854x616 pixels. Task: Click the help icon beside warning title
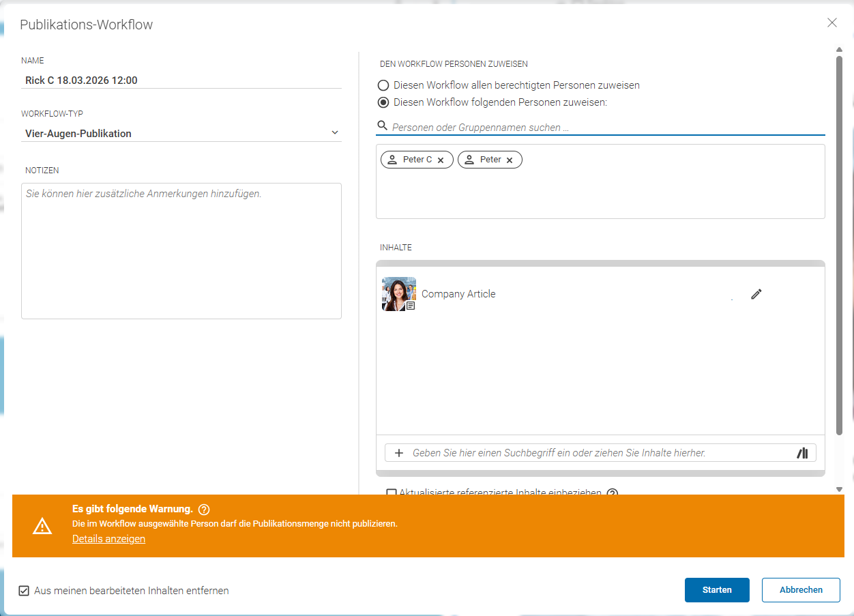[x=203, y=510]
